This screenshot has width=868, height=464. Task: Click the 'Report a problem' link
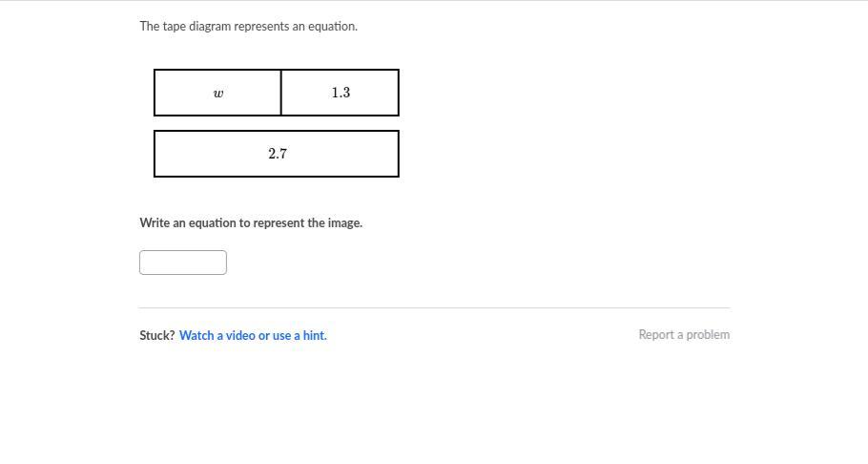click(x=684, y=334)
